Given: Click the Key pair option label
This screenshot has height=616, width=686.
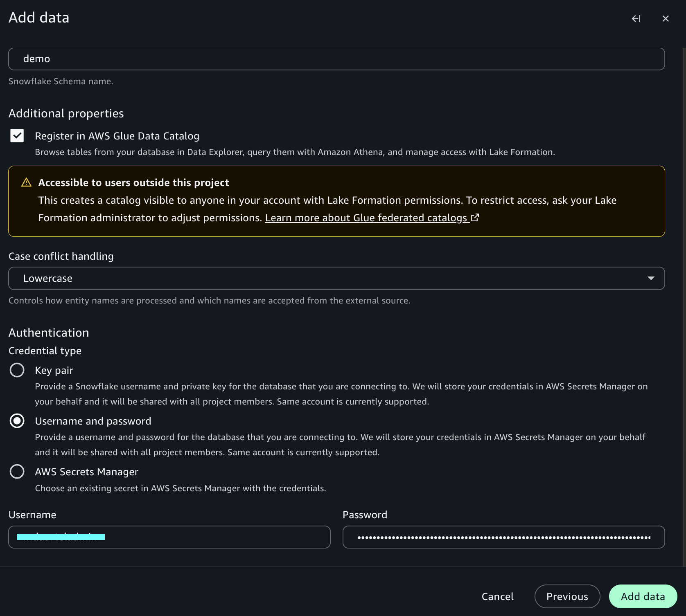Looking at the screenshot, I should click(x=54, y=370).
